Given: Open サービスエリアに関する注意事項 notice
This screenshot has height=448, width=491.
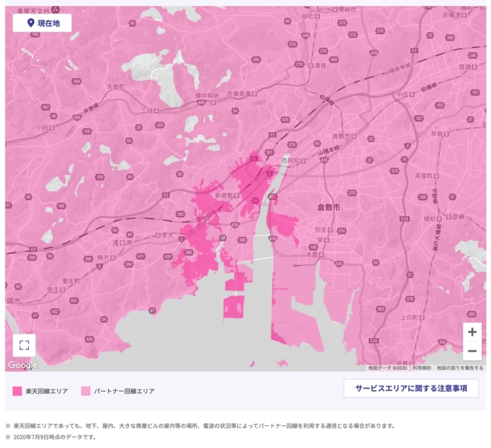Looking at the screenshot, I should coord(411,388).
